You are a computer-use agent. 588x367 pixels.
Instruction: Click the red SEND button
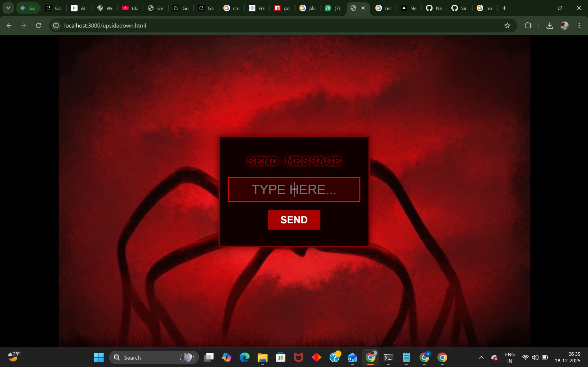point(294,220)
